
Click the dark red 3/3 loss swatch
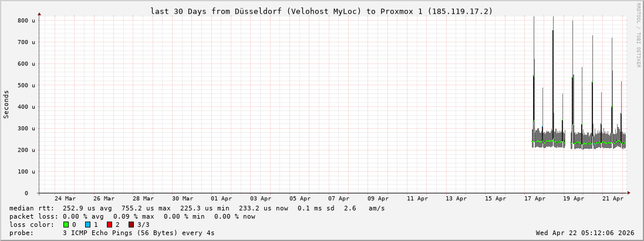tap(131, 225)
